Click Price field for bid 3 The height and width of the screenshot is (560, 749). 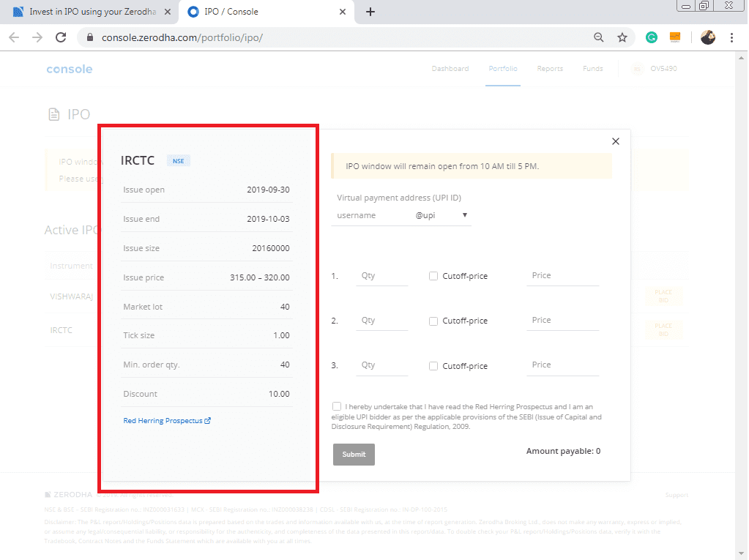(563, 365)
